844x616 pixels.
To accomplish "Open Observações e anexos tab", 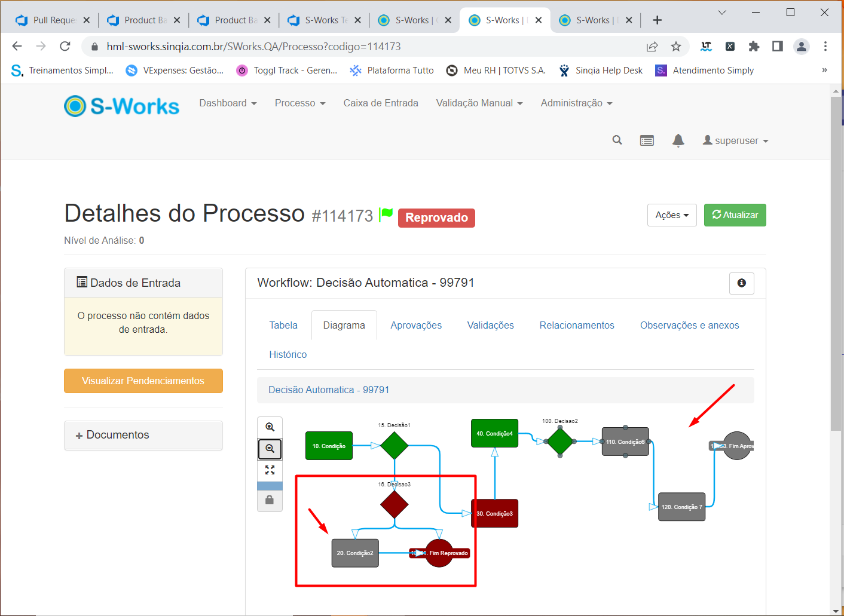I will (x=690, y=325).
